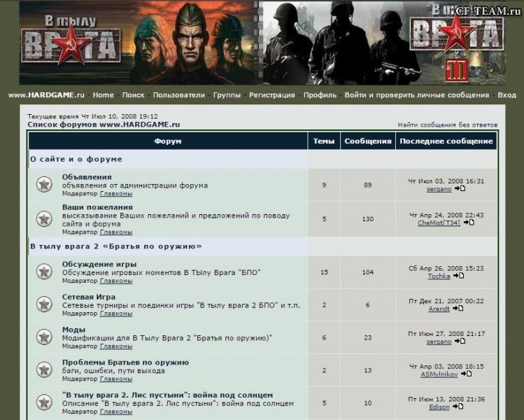Open latest post icon next to Edison

click(x=458, y=407)
